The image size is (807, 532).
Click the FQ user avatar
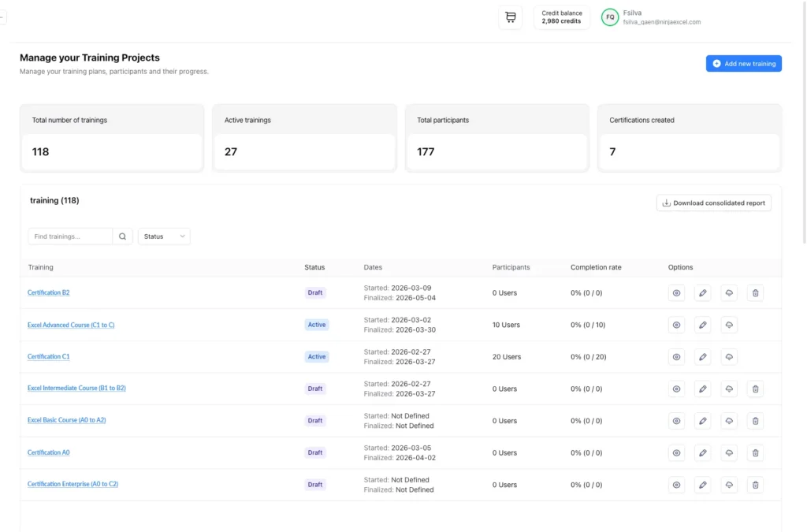pyautogui.click(x=610, y=17)
